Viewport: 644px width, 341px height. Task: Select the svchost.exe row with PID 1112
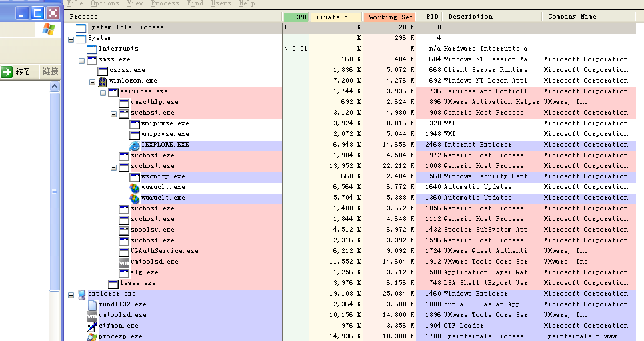[x=350, y=220]
